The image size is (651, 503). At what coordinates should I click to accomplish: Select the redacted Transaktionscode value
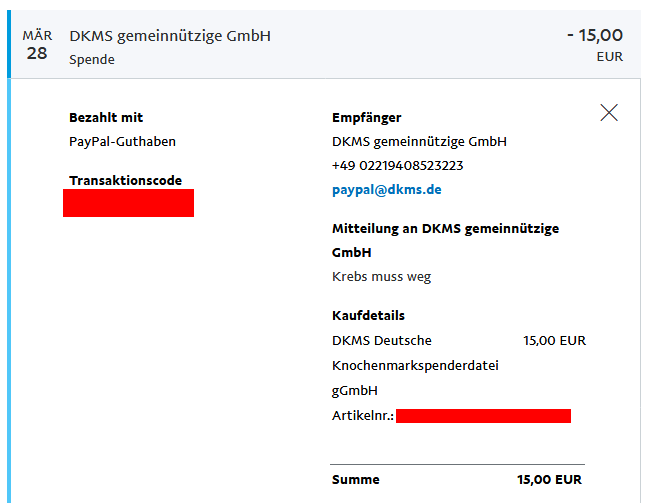tap(128, 203)
